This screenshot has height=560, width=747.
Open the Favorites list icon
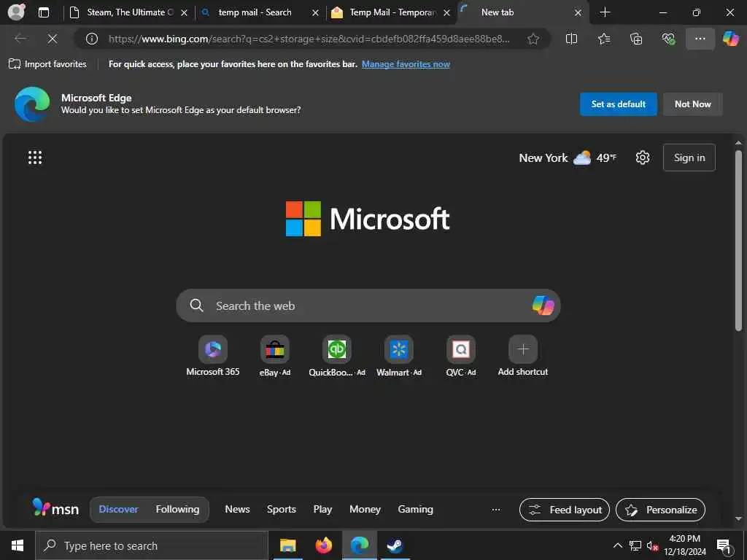[603, 39]
